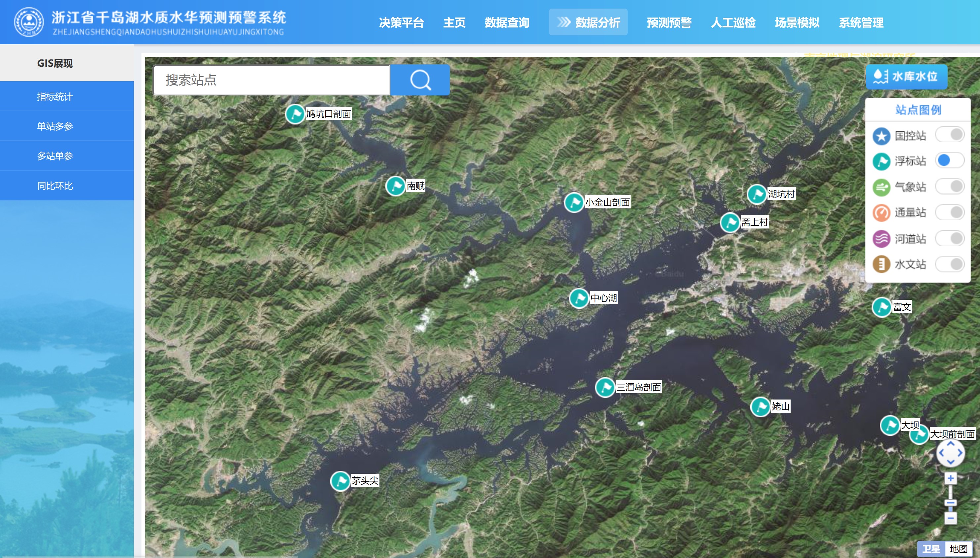Go to the 预测预警 menu
The height and width of the screenshot is (558, 980).
coord(669,22)
